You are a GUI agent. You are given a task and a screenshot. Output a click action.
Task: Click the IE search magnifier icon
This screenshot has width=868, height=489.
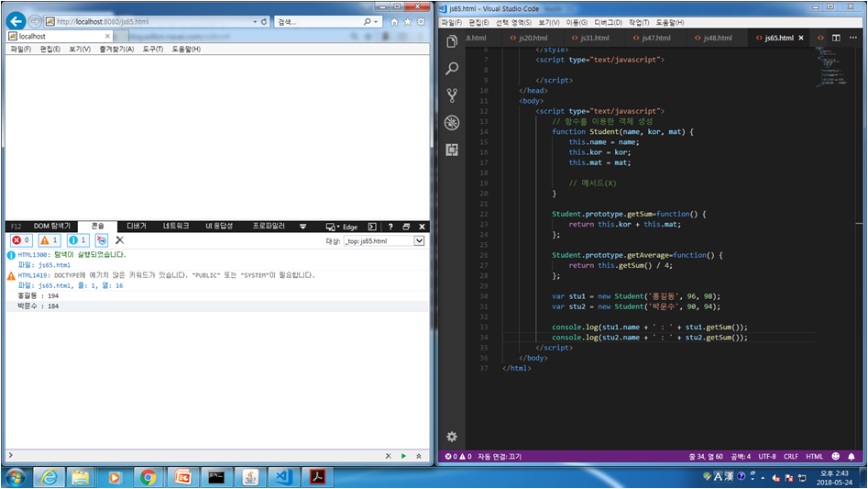(x=367, y=22)
